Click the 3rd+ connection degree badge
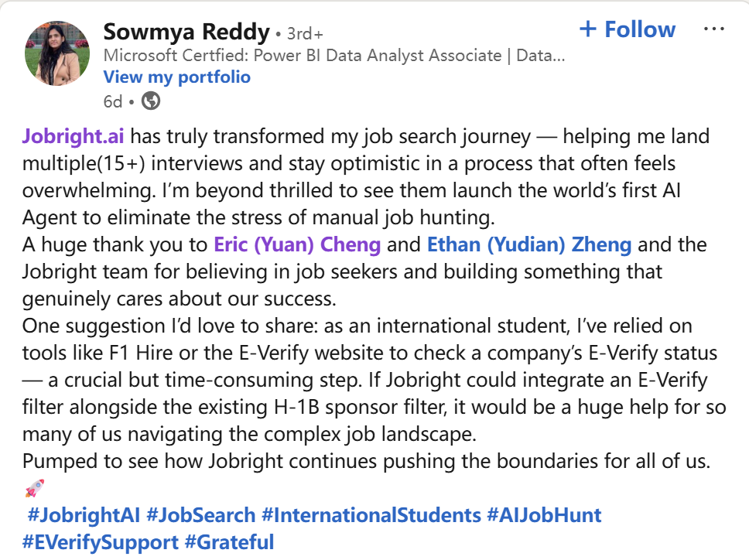This screenshot has height=560, width=749. click(305, 34)
